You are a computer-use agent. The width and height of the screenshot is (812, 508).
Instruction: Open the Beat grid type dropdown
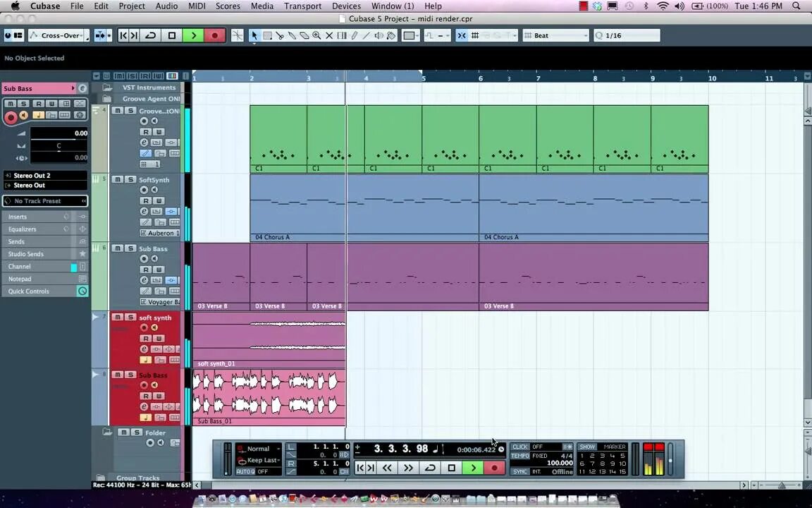pyautogui.click(x=556, y=35)
